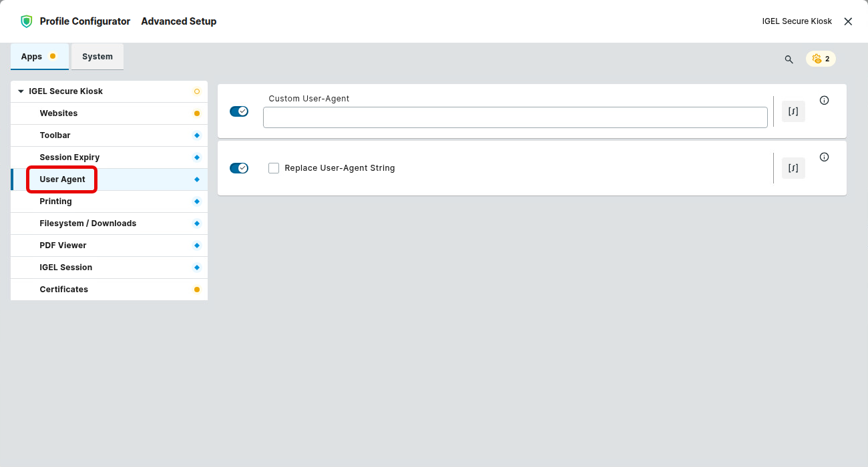Viewport: 868px width, 467px height.
Task: Close the Profile Configurator window
Action: click(x=848, y=21)
